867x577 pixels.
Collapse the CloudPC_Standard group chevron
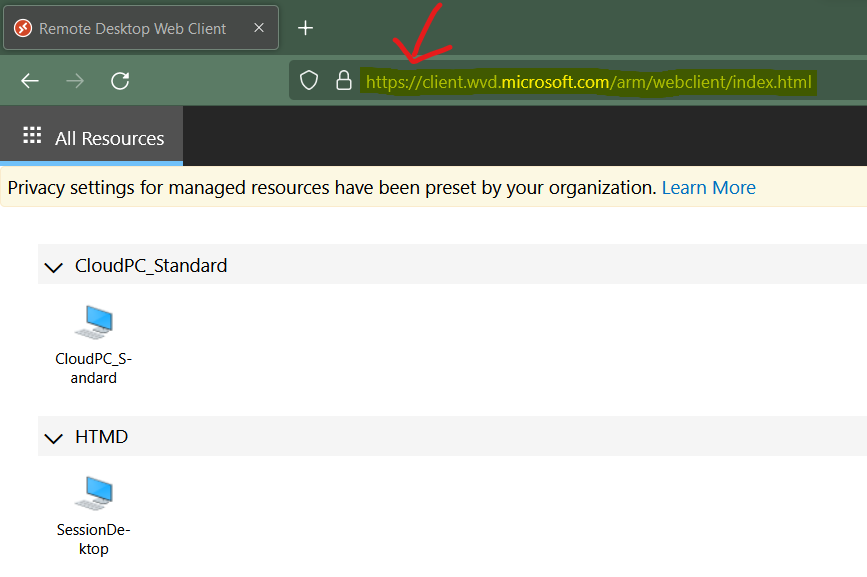click(54, 268)
